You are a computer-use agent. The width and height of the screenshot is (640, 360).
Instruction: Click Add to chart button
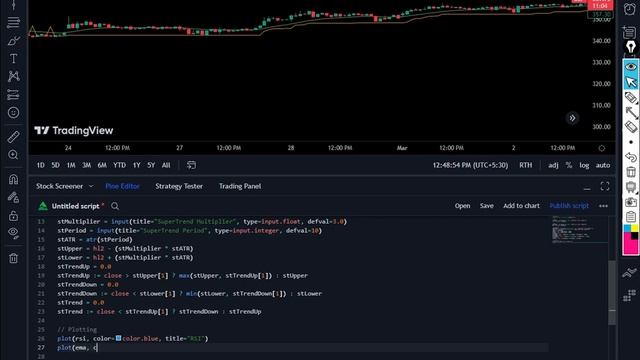point(521,206)
